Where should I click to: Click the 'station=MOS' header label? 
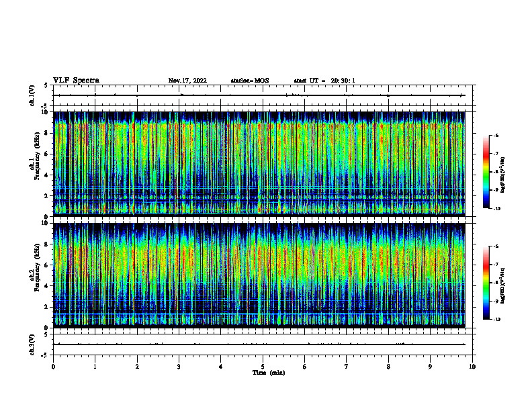[x=250, y=81]
